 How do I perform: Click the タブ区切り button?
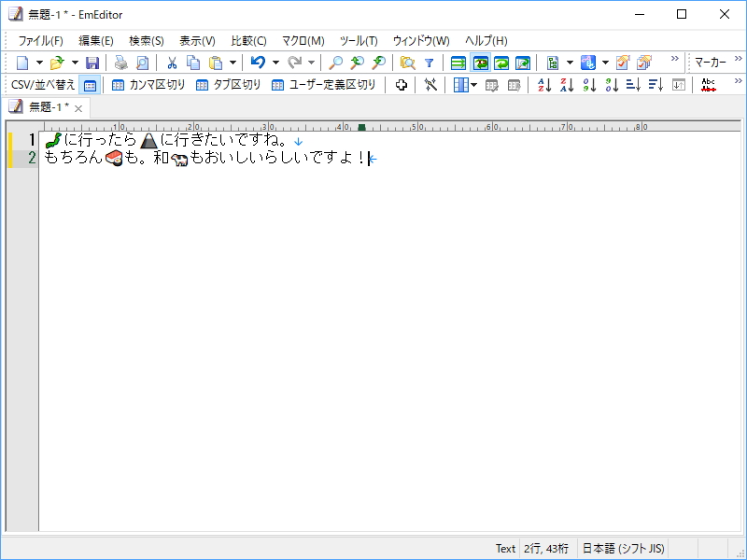pos(228,84)
